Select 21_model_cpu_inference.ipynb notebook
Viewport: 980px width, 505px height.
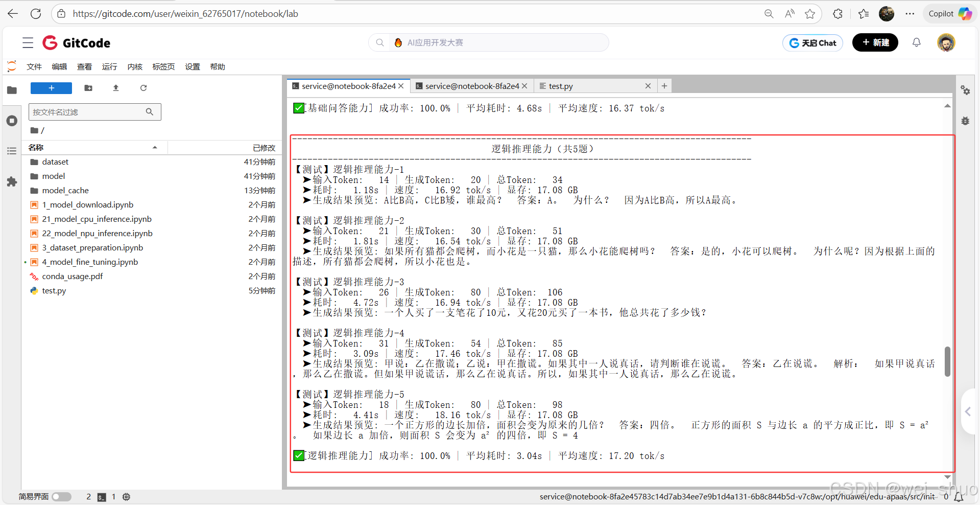point(152,219)
